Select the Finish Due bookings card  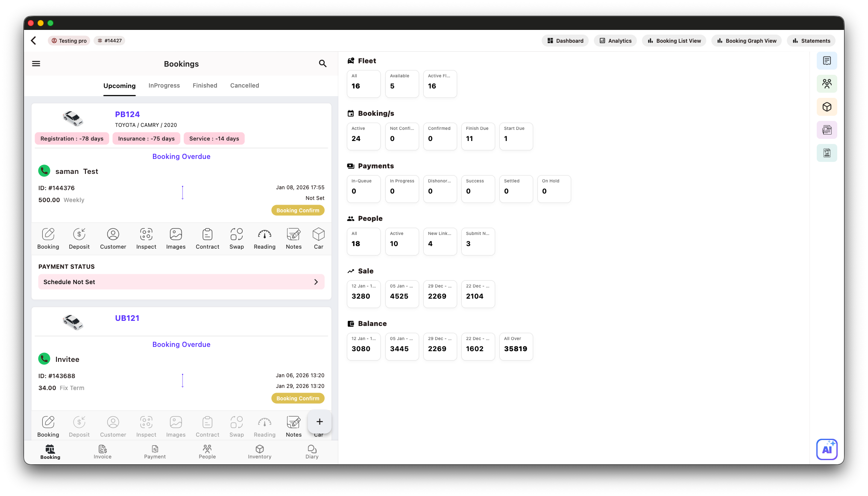tap(478, 136)
